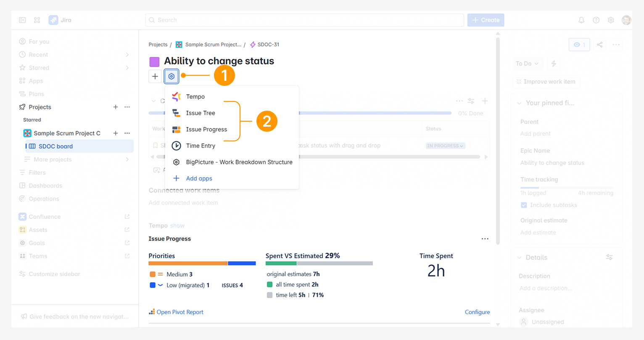Image resolution: width=644 pixels, height=340 pixels.
Task: Click Improve work item button
Action: (546, 82)
